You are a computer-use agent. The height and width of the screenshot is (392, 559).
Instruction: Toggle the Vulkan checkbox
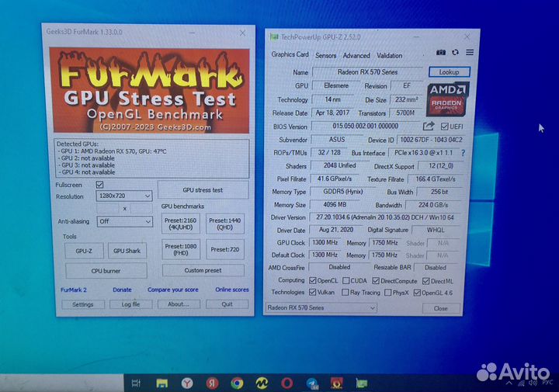[313, 292]
